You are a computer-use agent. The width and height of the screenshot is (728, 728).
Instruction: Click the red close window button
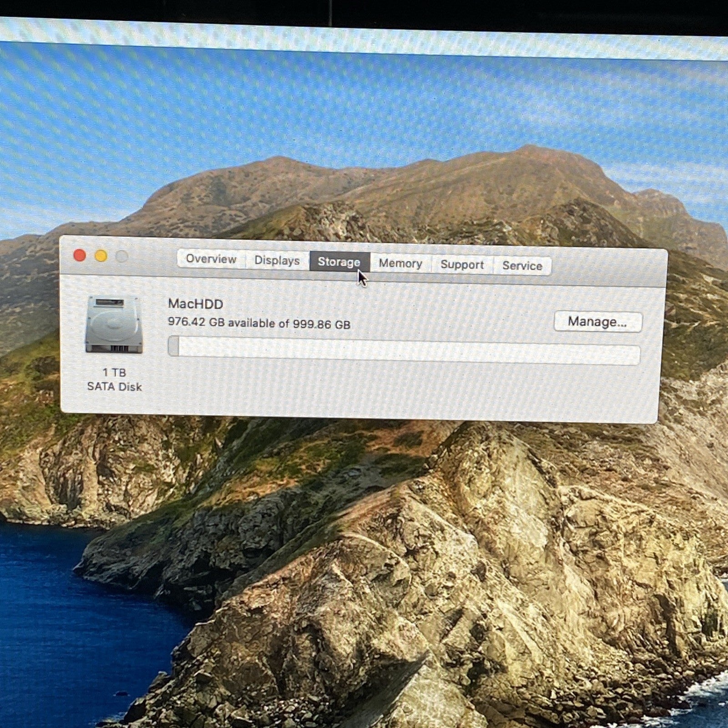tap(80, 255)
